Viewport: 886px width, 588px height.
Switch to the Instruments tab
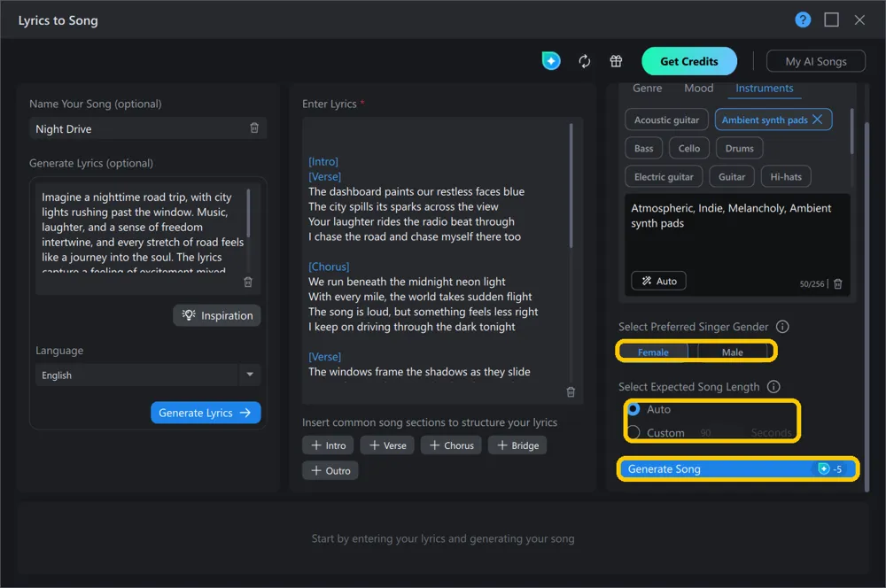(764, 89)
